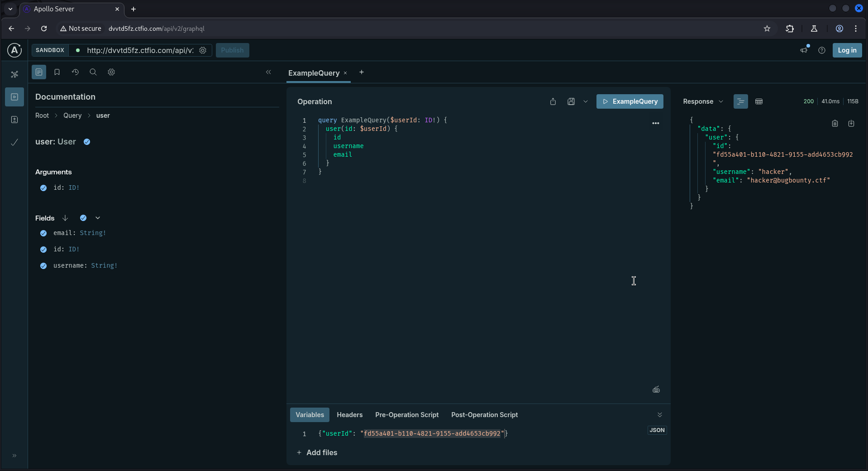Open the bookmarks icon in documentation panel
This screenshot has height=471, width=868.
click(57, 72)
